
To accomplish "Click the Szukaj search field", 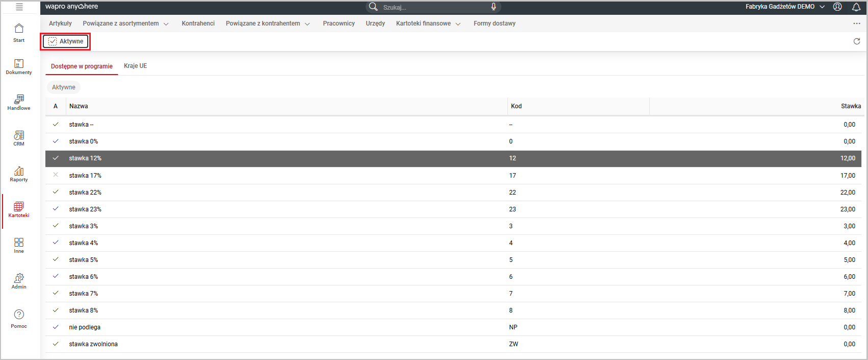I will (433, 7).
